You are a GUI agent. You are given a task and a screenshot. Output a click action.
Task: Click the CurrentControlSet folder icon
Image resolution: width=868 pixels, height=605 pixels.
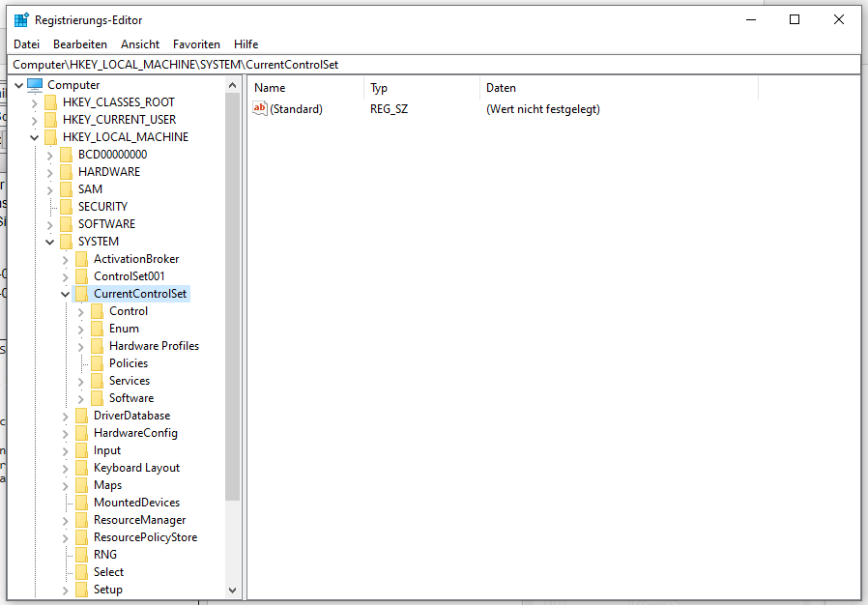(82, 294)
